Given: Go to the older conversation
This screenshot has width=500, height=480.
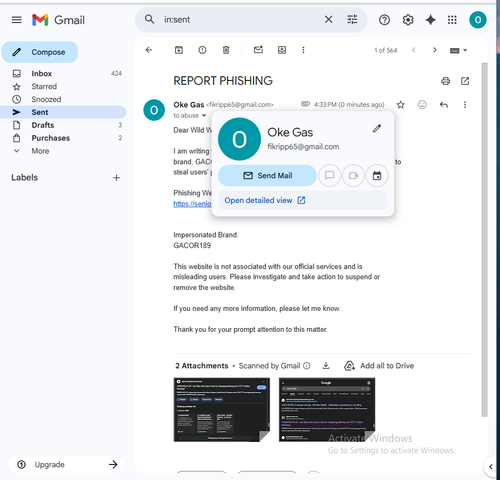Looking at the screenshot, I should (434, 50).
